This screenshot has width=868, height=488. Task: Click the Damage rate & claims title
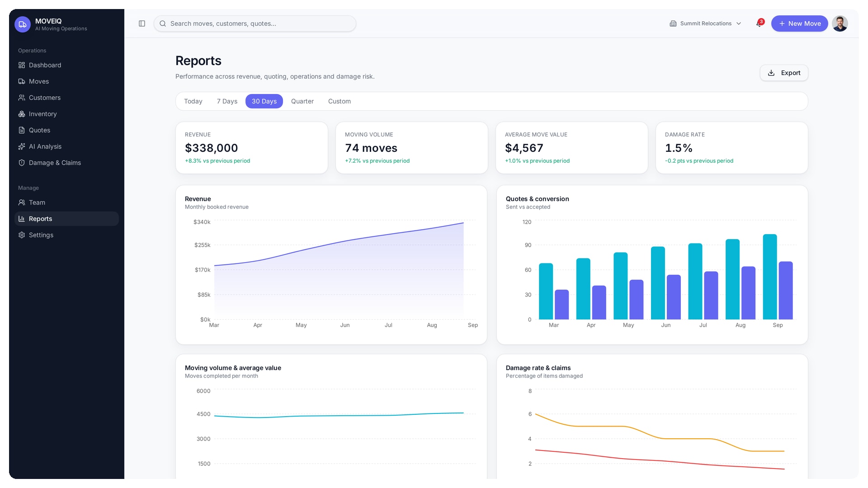538,368
